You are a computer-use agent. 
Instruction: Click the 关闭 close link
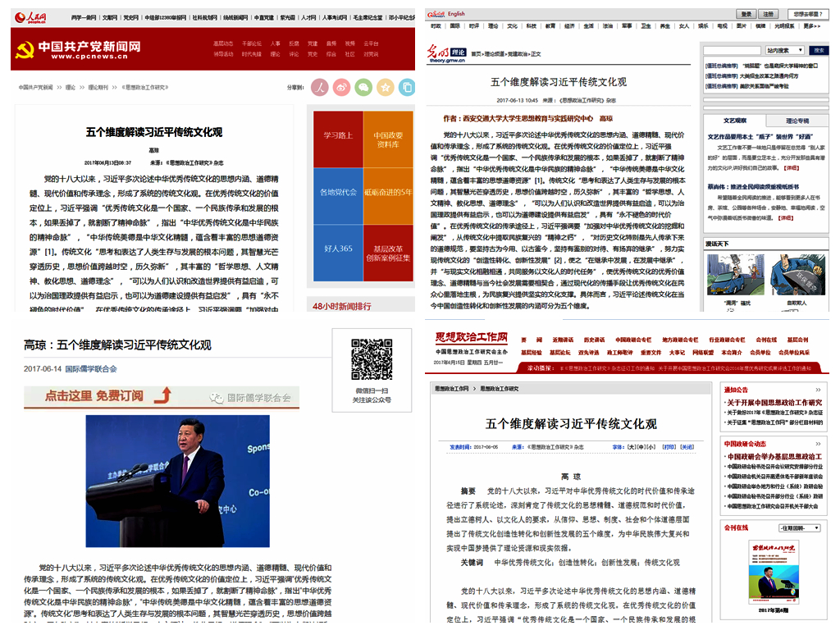tap(687, 447)
